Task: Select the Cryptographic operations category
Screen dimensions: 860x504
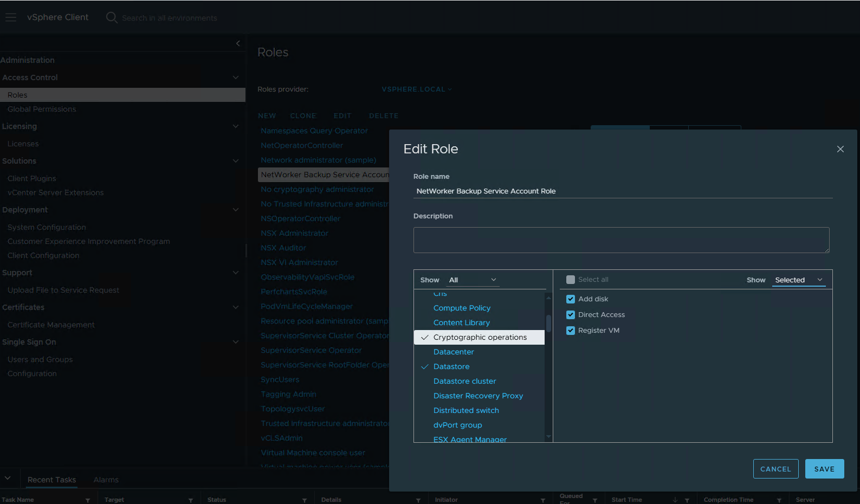Action: pyautogui.click(x=479, y=337)
